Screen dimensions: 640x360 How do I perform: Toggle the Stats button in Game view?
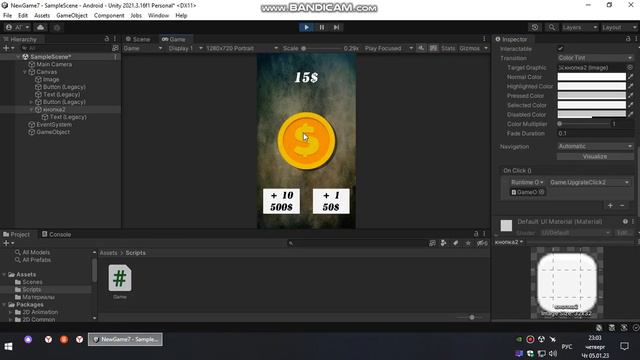click(448, 48)
